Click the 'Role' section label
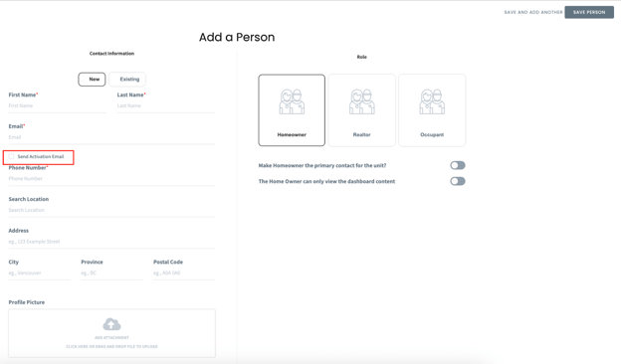621x364 pixels. click(361, 57)
